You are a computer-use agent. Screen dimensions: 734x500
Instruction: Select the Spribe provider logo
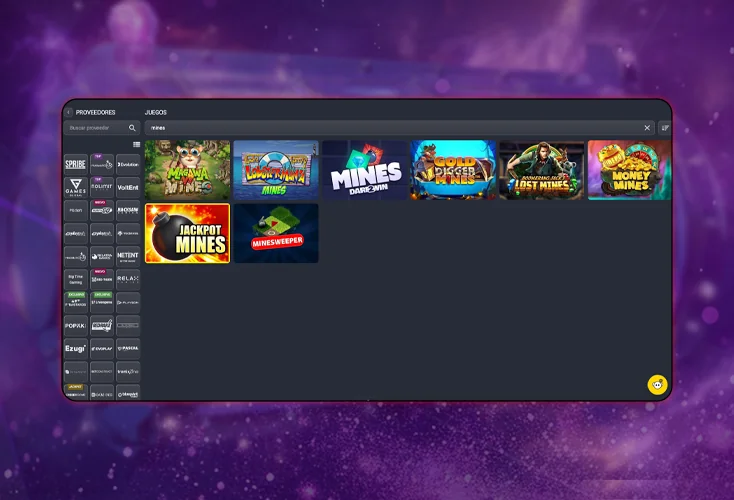point(76,164)
